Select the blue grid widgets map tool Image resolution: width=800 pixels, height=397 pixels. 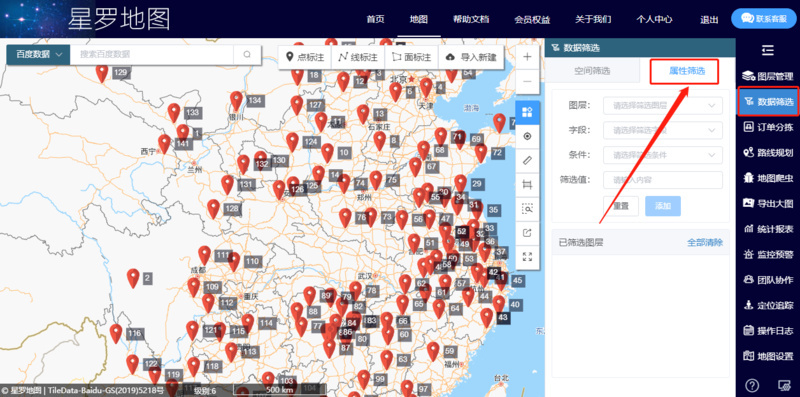[x=528, y=113]
